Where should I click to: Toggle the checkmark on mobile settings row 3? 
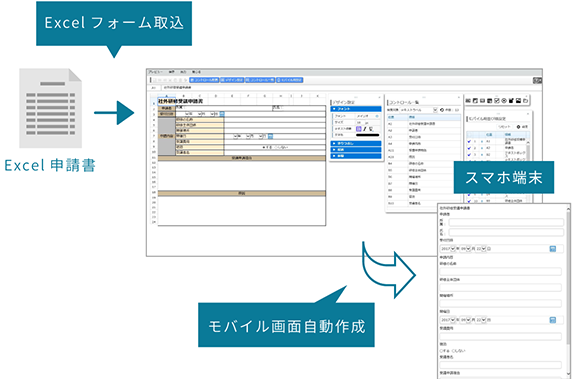point(469,155)
